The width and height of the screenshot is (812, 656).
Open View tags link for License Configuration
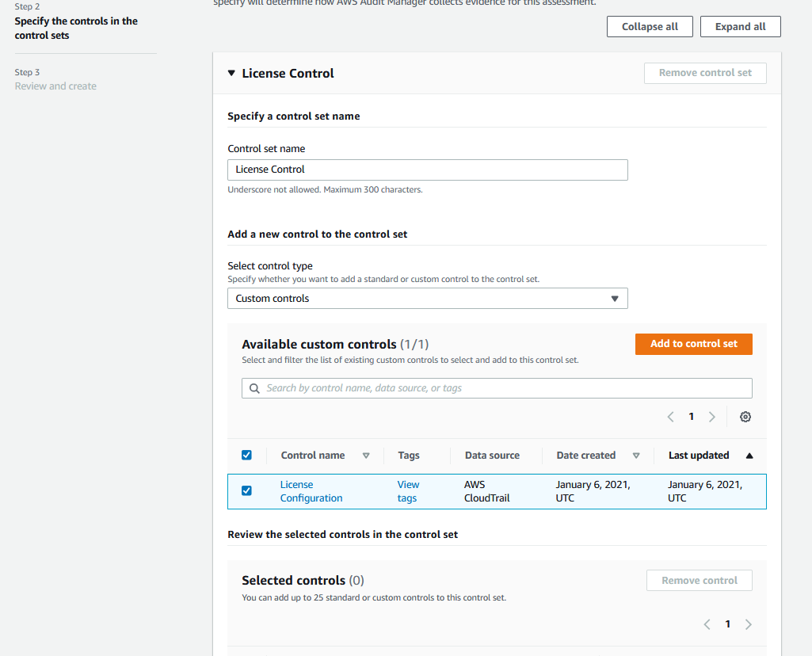(x=408, y=491)
